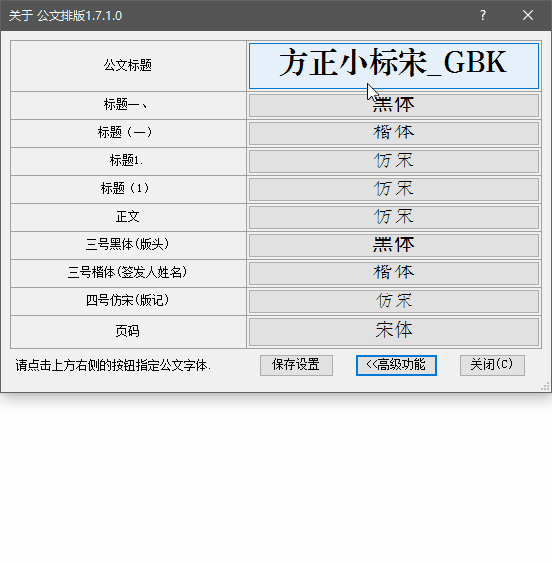The image size is (552, 563).
Task: Set the 正文 font via its 仿宋 button
Action: click(394, 217)
